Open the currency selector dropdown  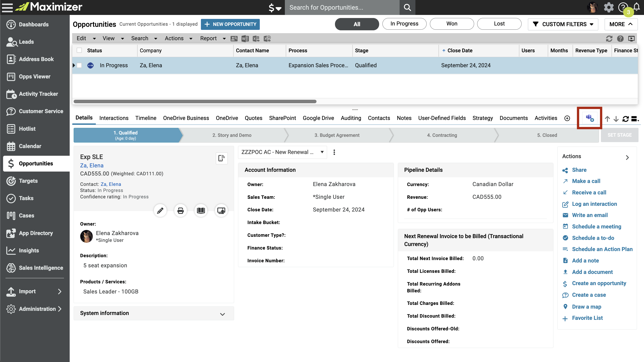pyautogui.click(x=275, y=7)
